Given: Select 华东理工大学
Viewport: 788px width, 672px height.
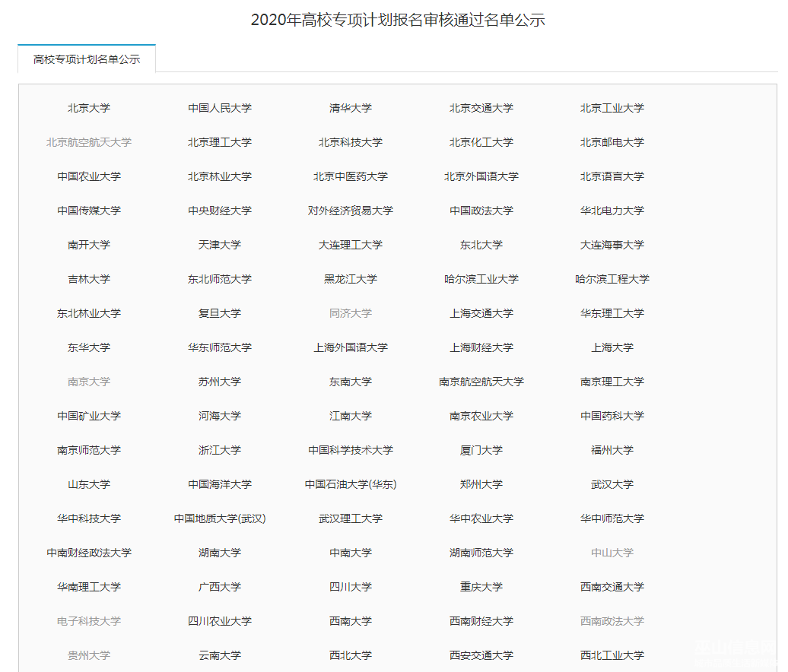Looking at the screenshot, I should click(x=612, y=313).
